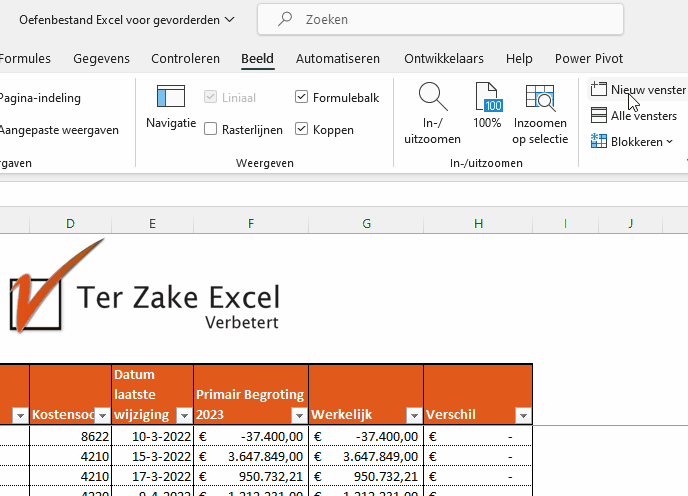Click the search magnifier icon in title bar
Screen dimensions: 688x496
pos(286,19)
